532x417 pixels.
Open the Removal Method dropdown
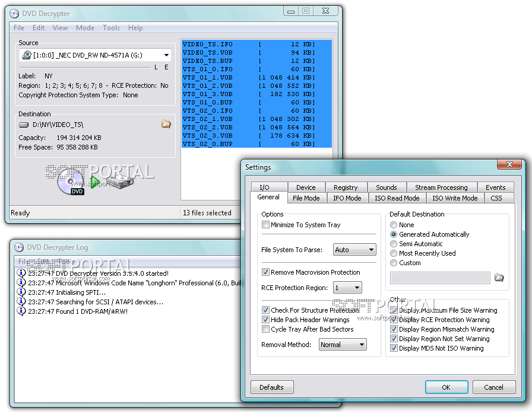tap(343, 345)
